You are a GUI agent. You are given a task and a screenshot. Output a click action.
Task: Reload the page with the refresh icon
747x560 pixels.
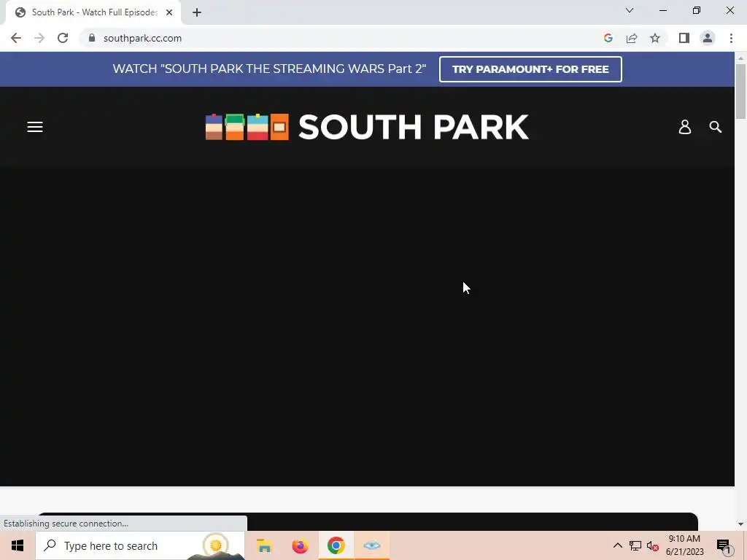[63, 38]
